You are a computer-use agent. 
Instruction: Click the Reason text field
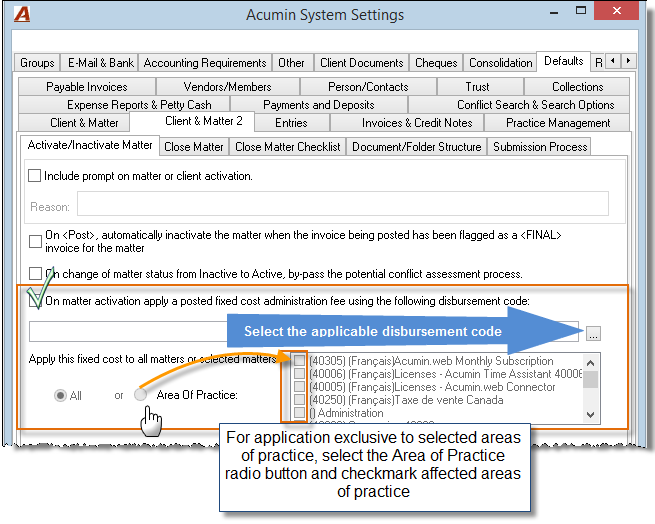343,204
